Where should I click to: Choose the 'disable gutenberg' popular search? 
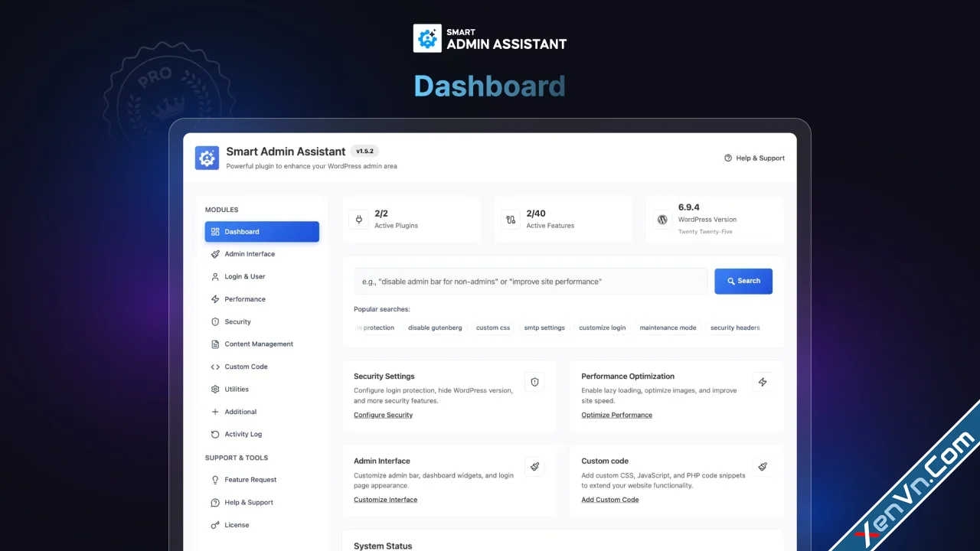[x=435, y=328]
